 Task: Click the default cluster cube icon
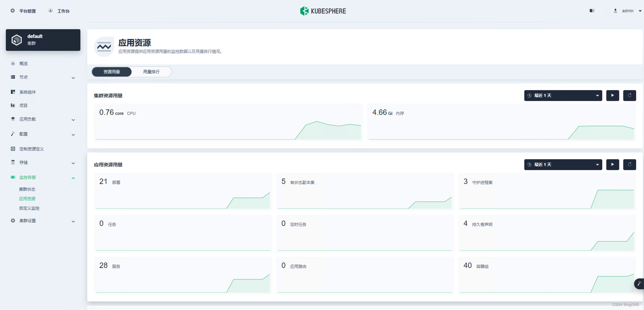17,40
